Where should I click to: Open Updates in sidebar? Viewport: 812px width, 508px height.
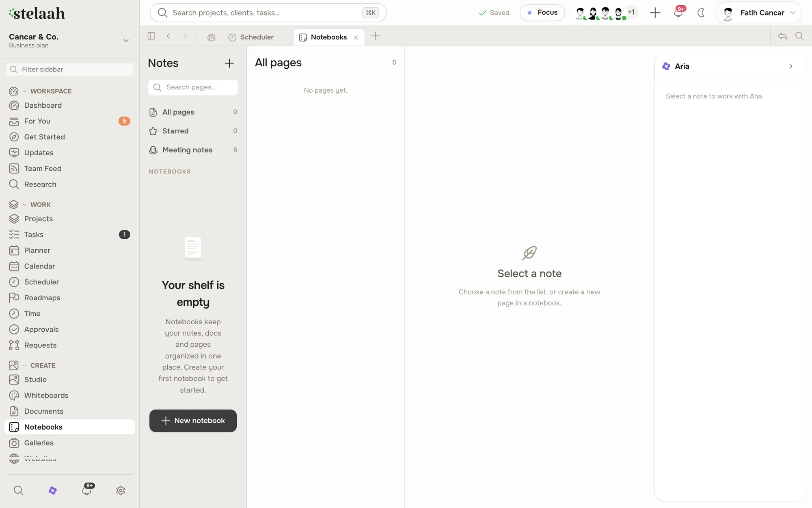click(69, 153)
